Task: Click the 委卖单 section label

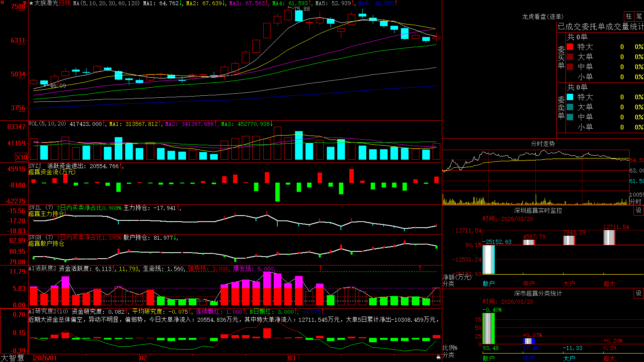Action: coord(561,107)
